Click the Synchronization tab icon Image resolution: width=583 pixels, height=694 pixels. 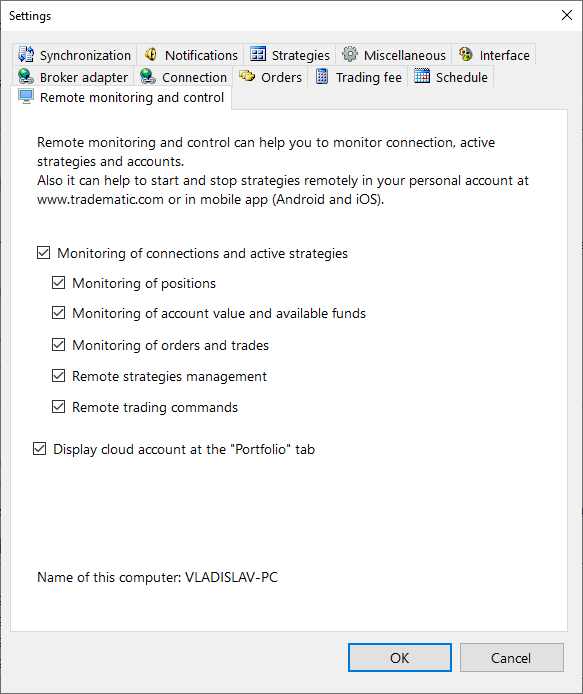click(26, 54)
